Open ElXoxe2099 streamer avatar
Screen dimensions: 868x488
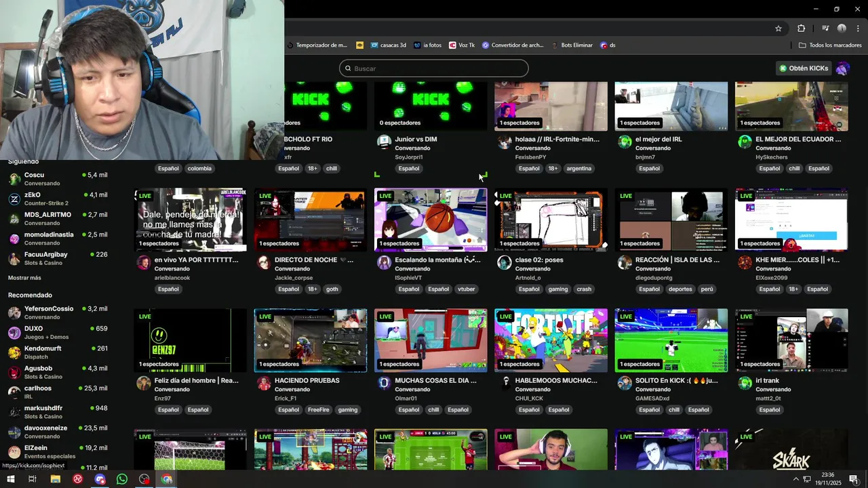[745, 263]
